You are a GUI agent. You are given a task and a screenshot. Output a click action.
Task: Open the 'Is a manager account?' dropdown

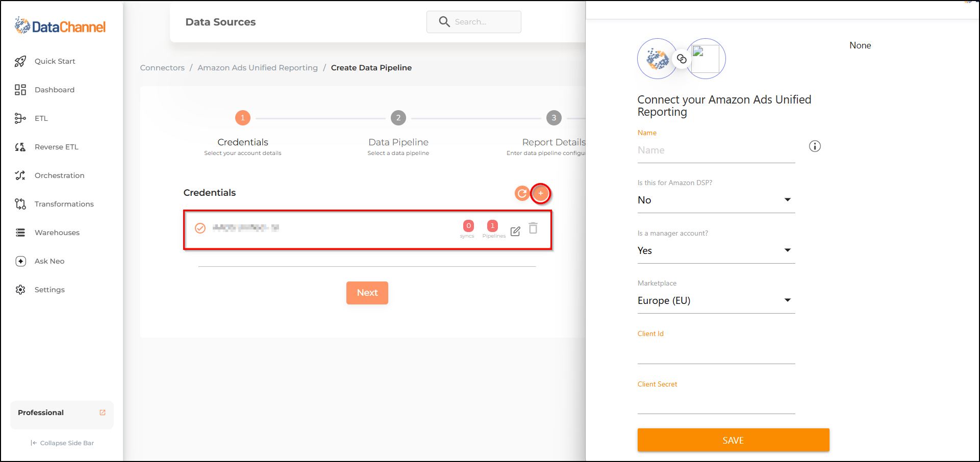click(x=716, y=250)
